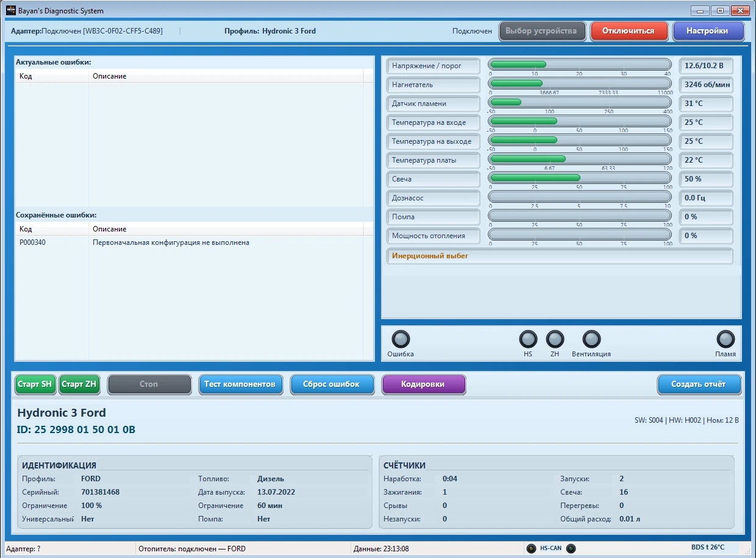The height and width of the screenshot is (558, 756).
Task: Clear faults with Сброс ошибок
Action: click(x=332, y=384)
